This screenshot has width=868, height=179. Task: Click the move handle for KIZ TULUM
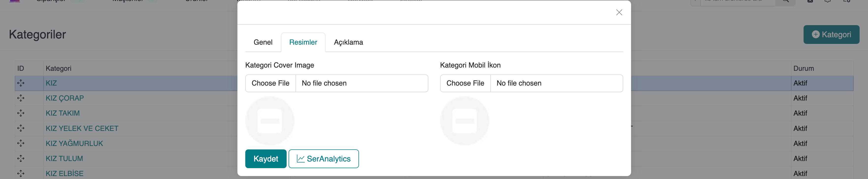point(21,158)
